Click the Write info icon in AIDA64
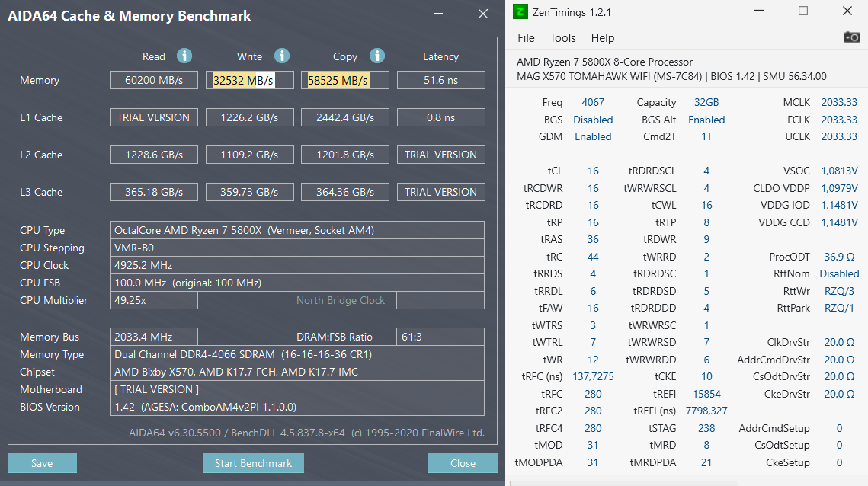The width and height of the screenshot is (868, 486). [x=282, y=56]
